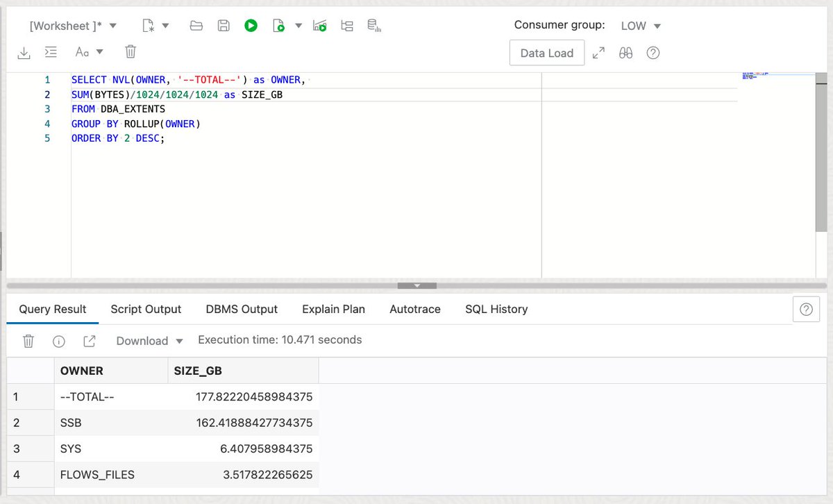Click in the GROUP BY ROLLUP(OWNER) line

tap(136, 124)
